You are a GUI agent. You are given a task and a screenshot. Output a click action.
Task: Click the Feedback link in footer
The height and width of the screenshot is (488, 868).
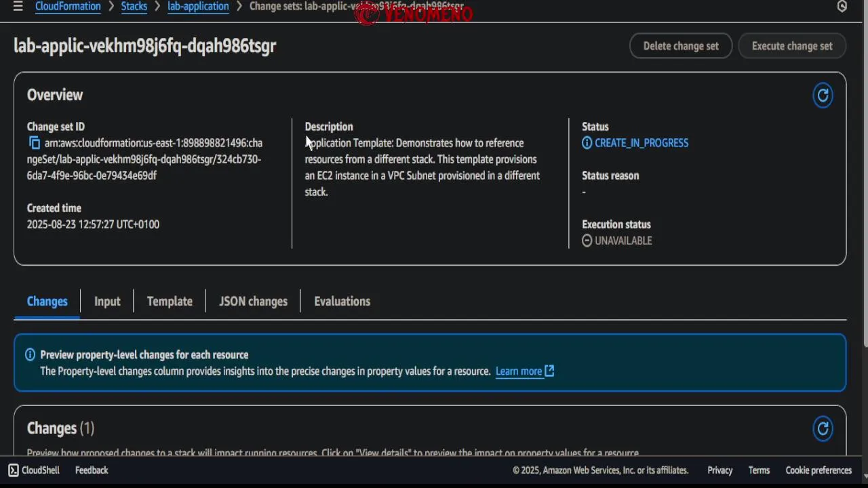pos(92,470)
